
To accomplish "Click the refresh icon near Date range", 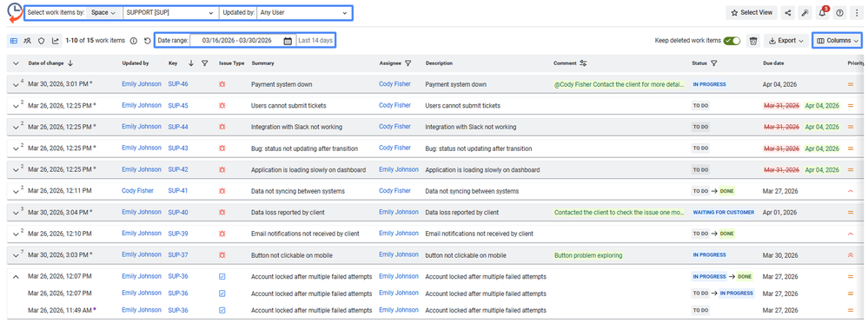I will pyautogui.click(x=147, y=40).
